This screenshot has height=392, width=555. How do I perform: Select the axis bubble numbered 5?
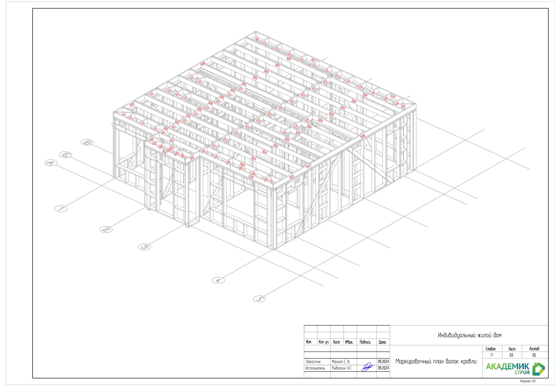(x=259, y=299)
